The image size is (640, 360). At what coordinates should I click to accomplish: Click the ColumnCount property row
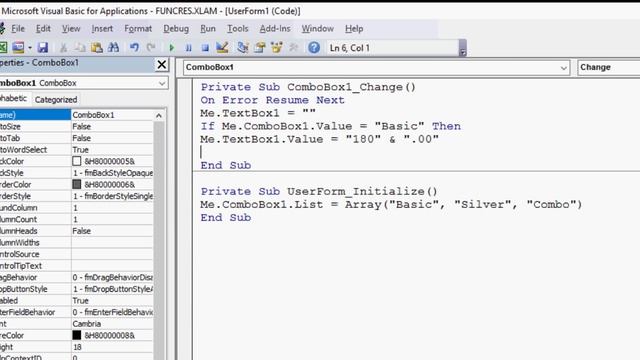76,219
